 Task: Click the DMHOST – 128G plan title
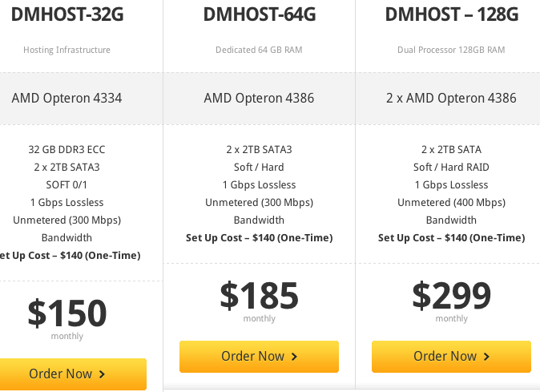tap(451, 14)
